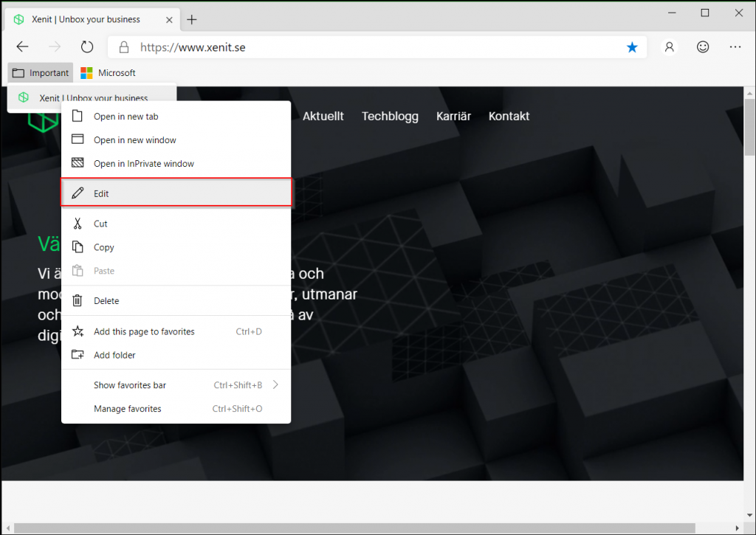756x535 pixels.
Task: Expand the Important favorites folder
Action: pyautogui.click(x=40, y=72)
